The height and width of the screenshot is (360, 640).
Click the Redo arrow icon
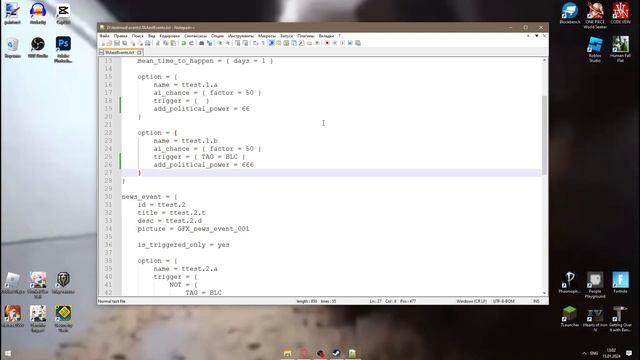[191, 43]
